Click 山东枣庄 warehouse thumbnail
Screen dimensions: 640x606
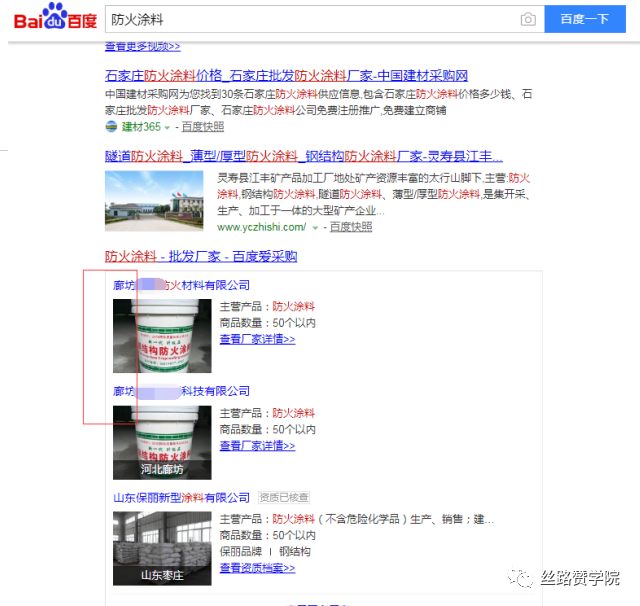pos(162,548)
